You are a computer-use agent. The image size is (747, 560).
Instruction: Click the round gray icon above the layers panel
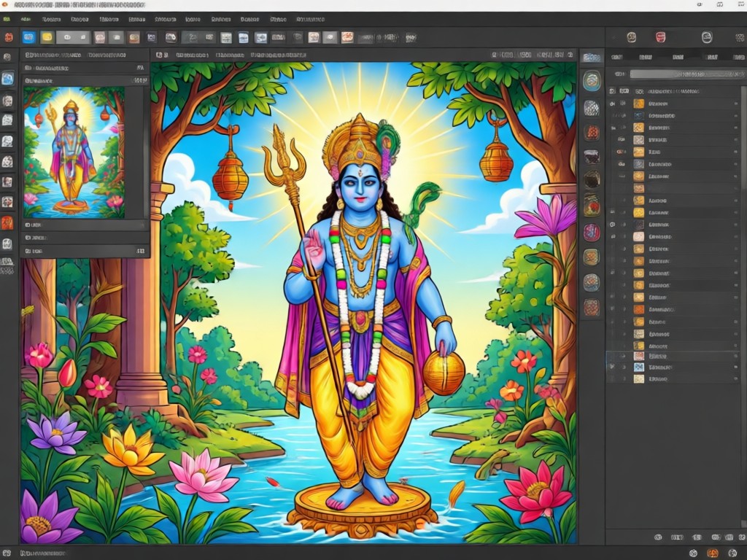707,37
